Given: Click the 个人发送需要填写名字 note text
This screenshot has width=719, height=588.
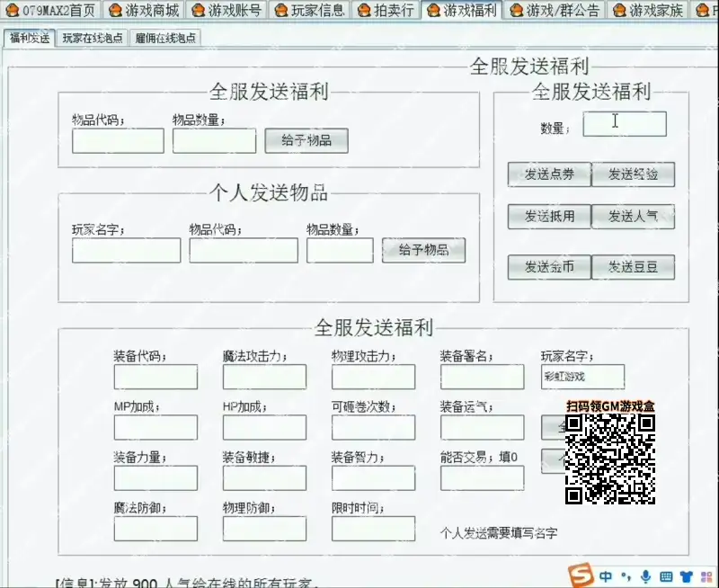Looking at the screenshot, I should [499, 533].
